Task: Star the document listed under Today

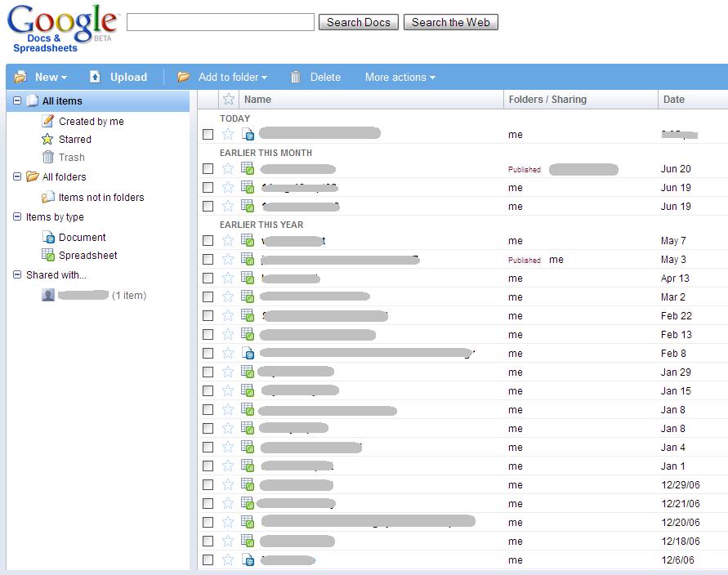Action: [x=228, y=134]
